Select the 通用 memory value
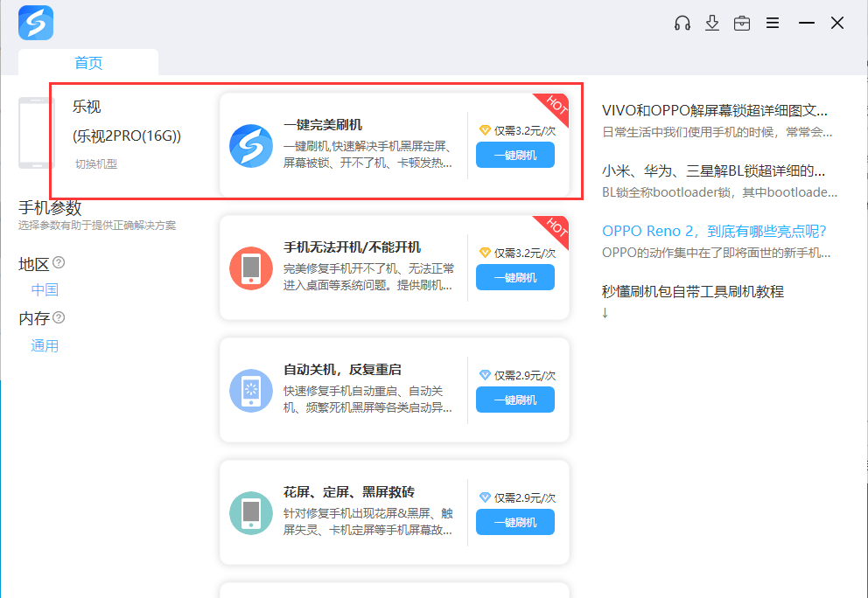This screenshot has height=598, width=868. (45, 345)
